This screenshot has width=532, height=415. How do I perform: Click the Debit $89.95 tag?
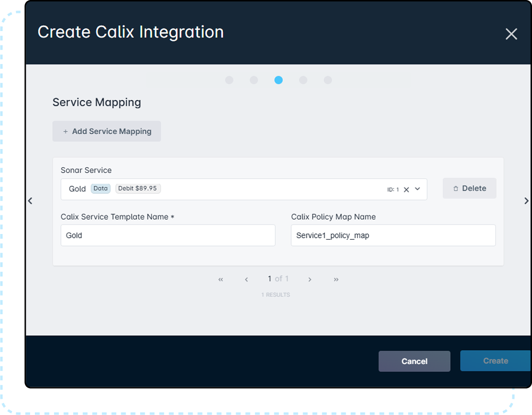[x=138, y=189]
